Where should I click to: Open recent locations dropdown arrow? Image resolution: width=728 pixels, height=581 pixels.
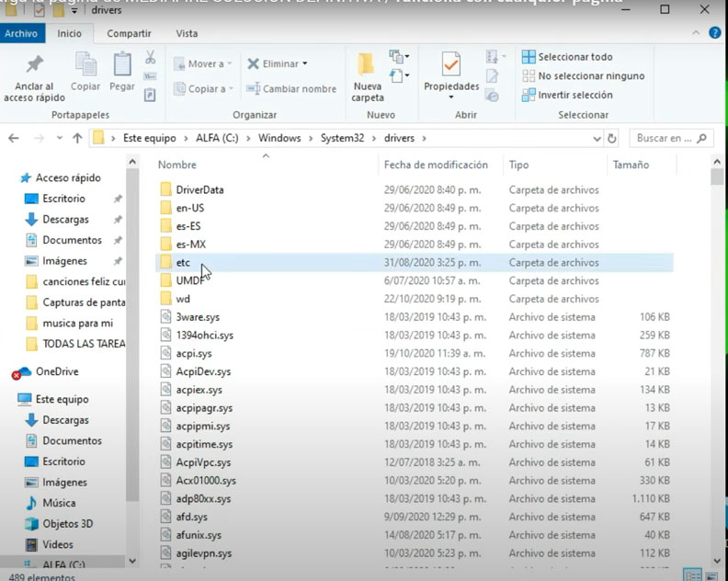click(60, 138)
